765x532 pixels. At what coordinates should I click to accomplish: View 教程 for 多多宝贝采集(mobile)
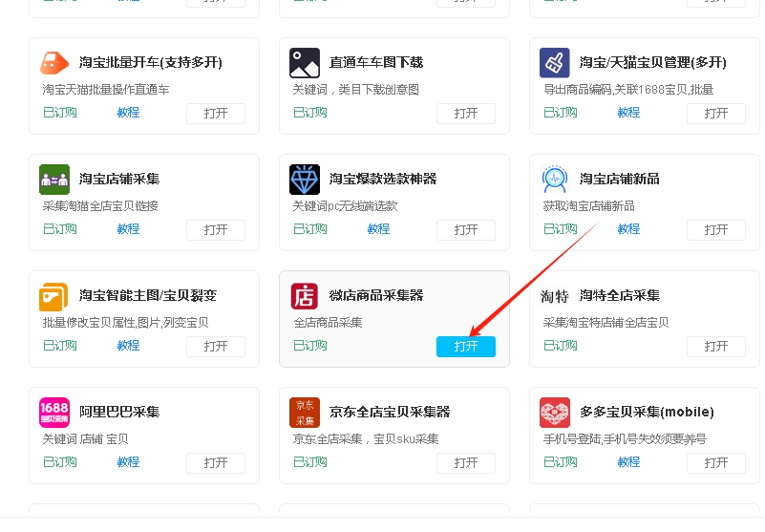(628, 461)
